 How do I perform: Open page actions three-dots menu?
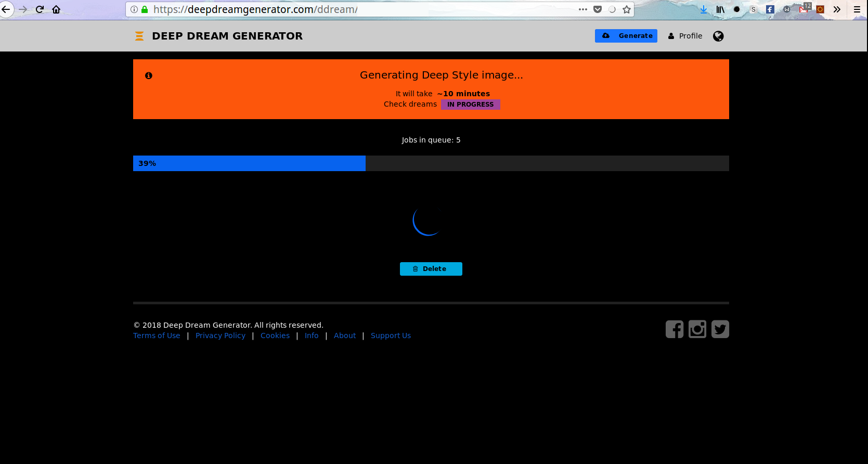tap(583, 9)
